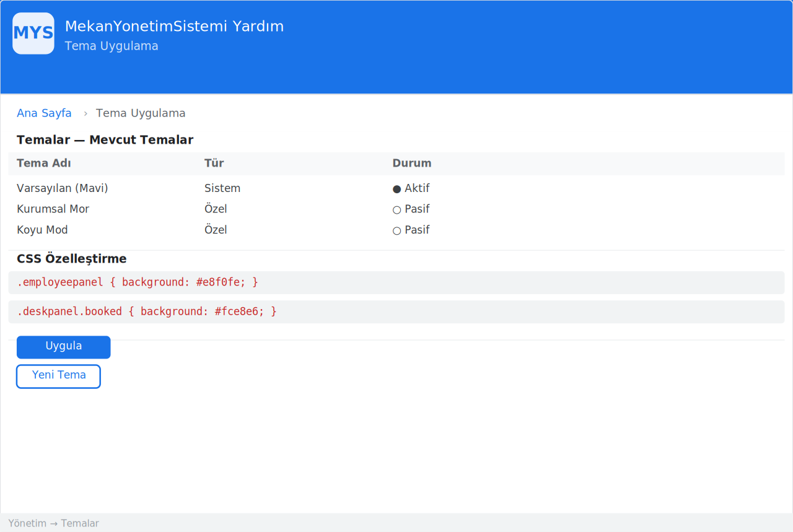Click the MYS logo icon
The image size is (793, 532).
(33, 33)
